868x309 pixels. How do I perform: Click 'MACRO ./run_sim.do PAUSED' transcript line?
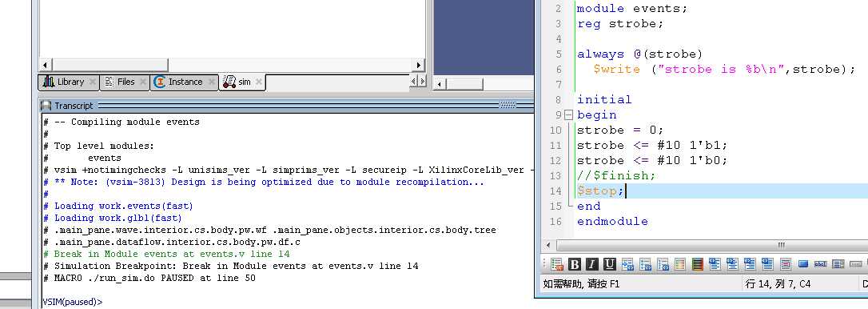tap(149, 278)
